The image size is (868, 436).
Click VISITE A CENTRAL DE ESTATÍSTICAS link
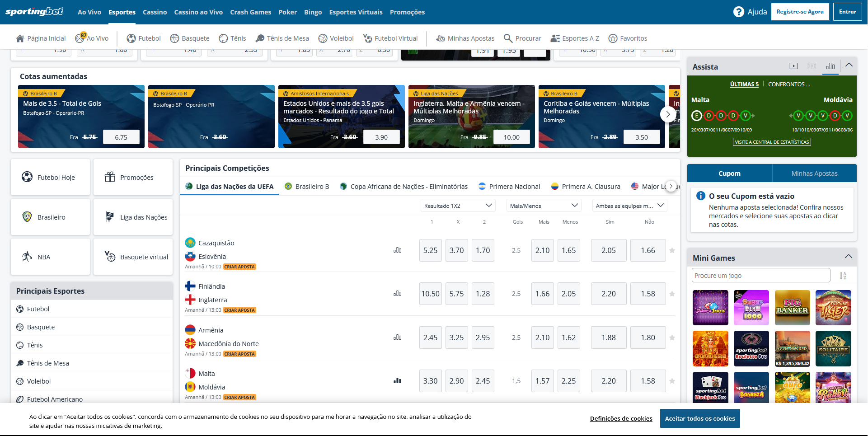[772, 142]
